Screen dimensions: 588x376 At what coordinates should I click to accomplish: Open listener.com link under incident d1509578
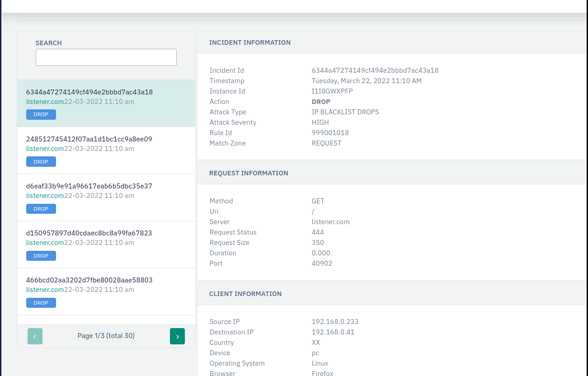(45, 243)
